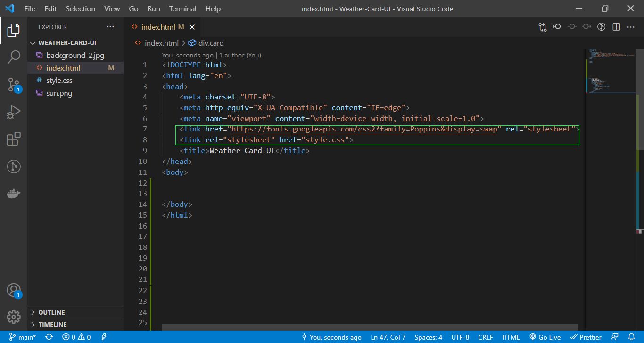644x343 pixels.
Task: Open style.css in explorer
Action: pos(75,81)
